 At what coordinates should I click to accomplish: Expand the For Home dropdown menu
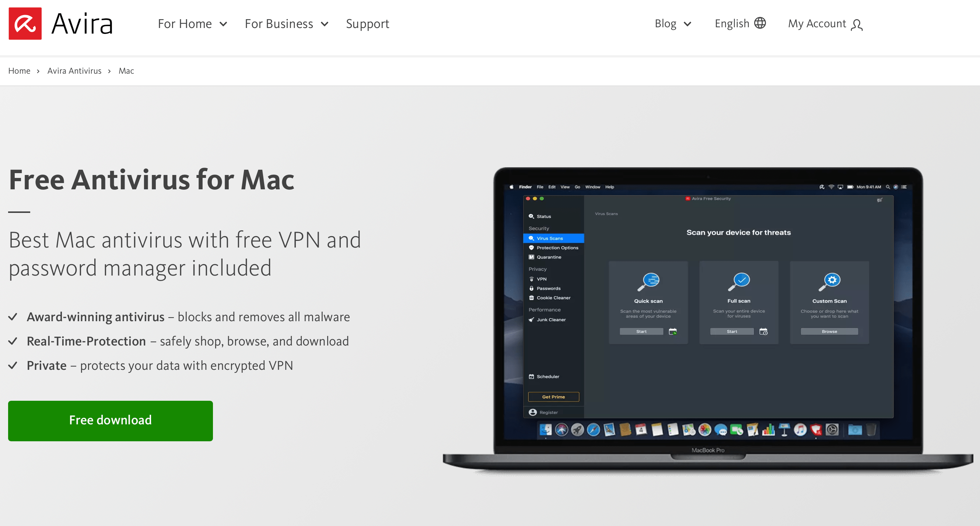(190, 24)
